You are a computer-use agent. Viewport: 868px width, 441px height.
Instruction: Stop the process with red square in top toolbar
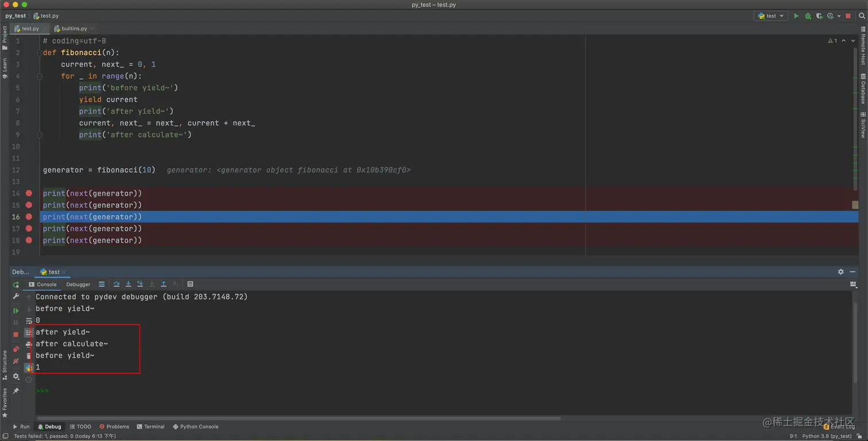[x=848, y=16]
